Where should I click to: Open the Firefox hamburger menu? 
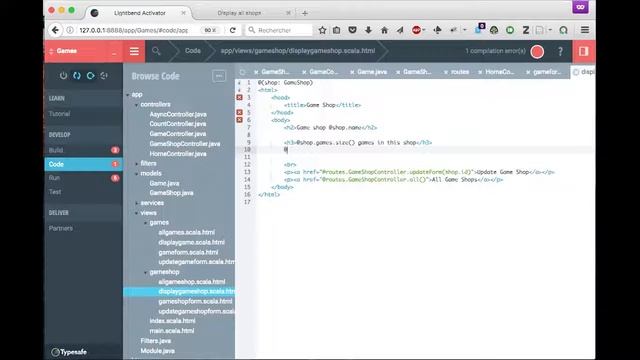pos(584,30)
